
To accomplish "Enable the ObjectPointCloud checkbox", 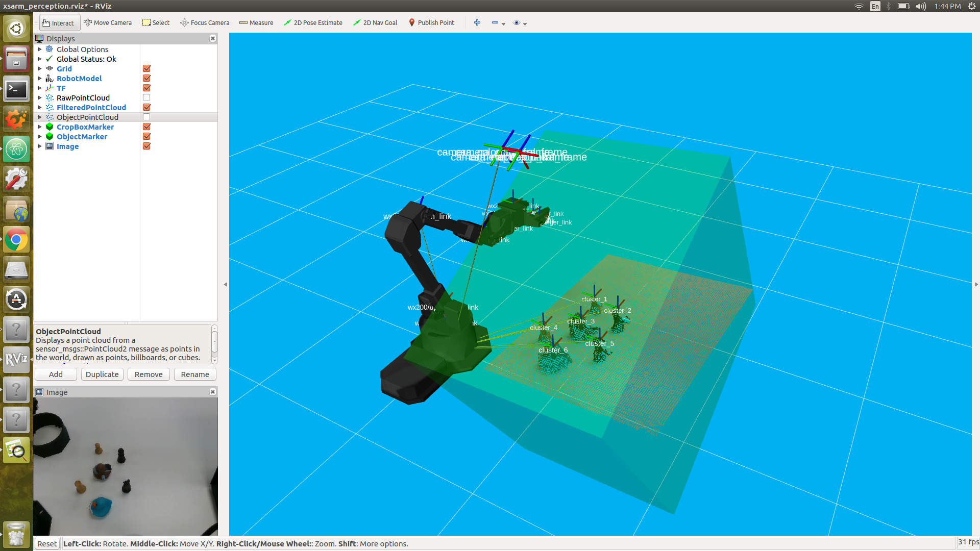I will 146,117.
